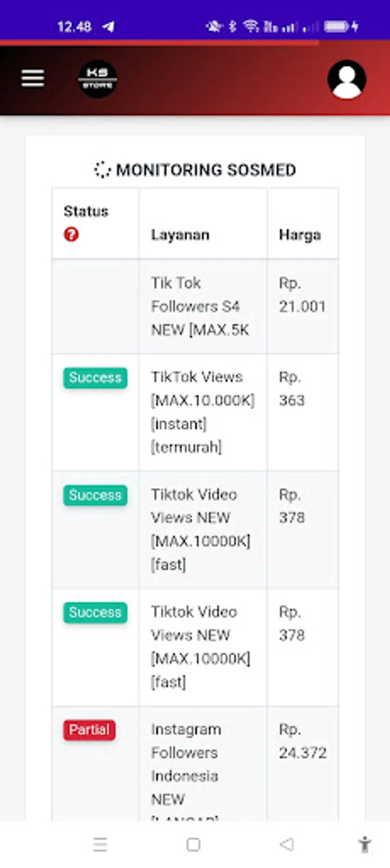Select the Instagram Followers Indonesia service text
This screenshot has width=390, height=868.
185,764
